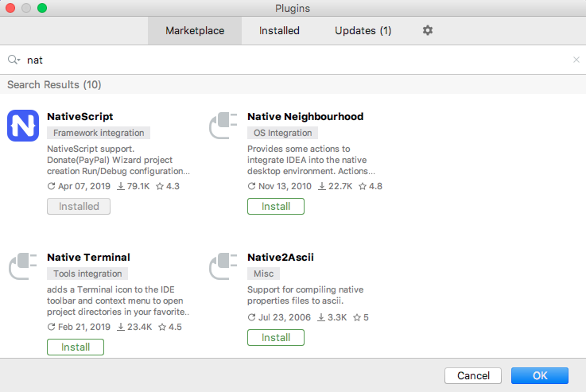The width and height of the screenshot is (586, 392).
Task: Click the star rating icon beside 4.3
Action: [x=160, y=186]
